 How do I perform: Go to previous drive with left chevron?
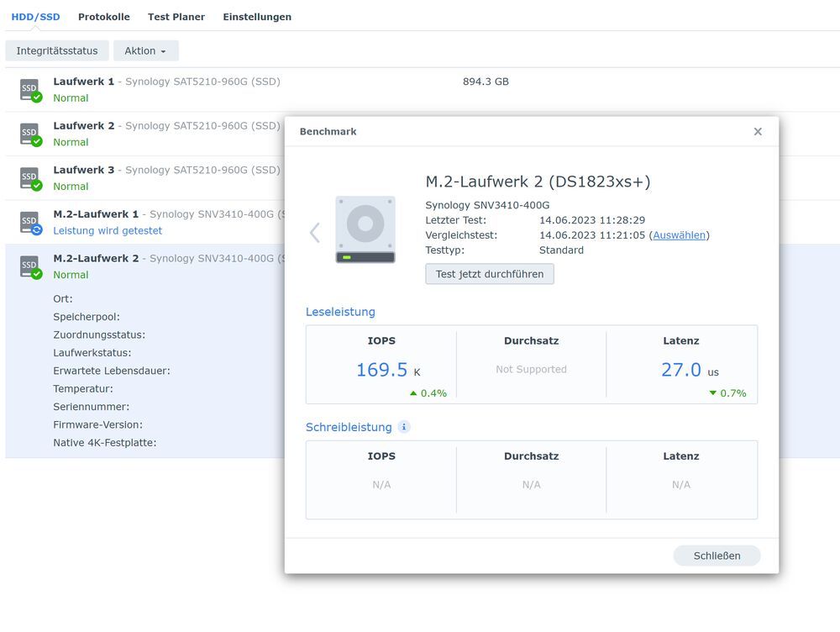315,233
